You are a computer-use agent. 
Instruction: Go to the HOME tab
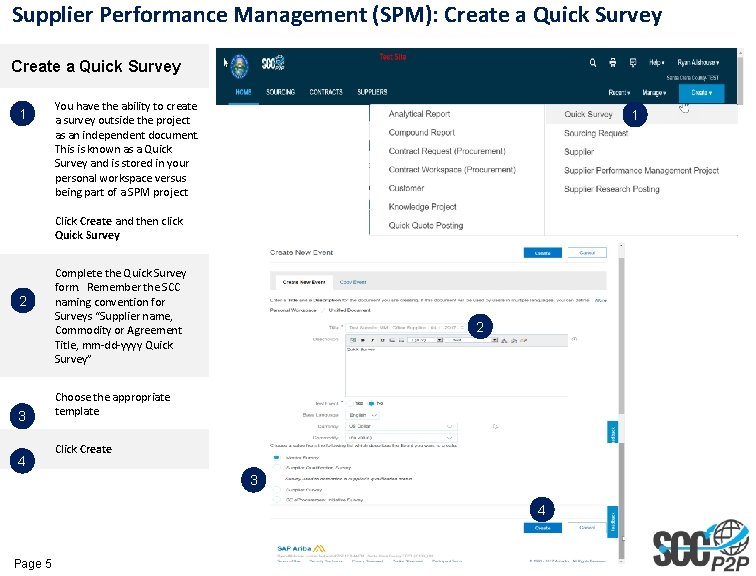[x=243, y=92]
